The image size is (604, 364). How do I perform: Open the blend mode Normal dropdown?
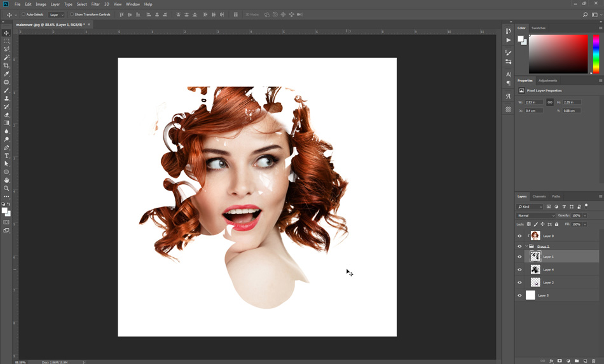536,215
